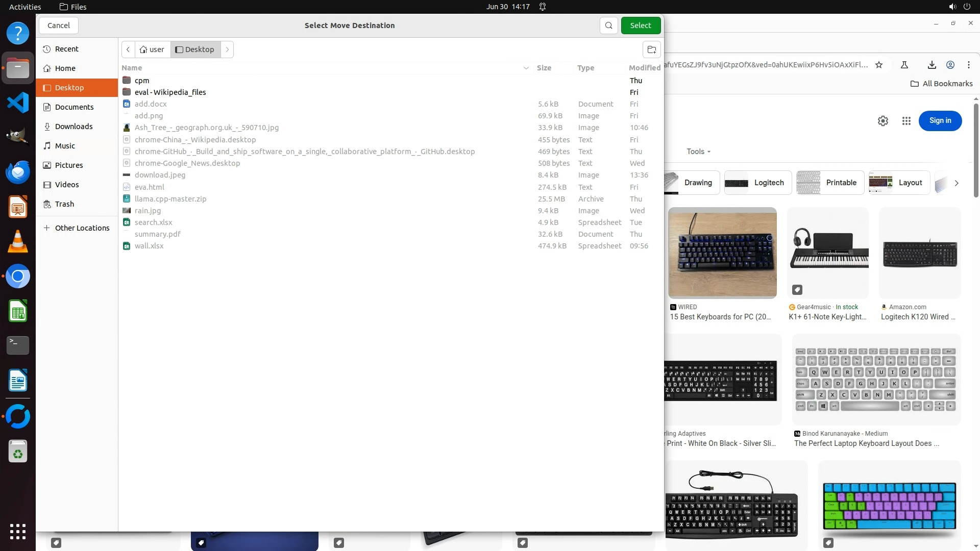Select Downloads in the sidebar

(x=73, y=127)
